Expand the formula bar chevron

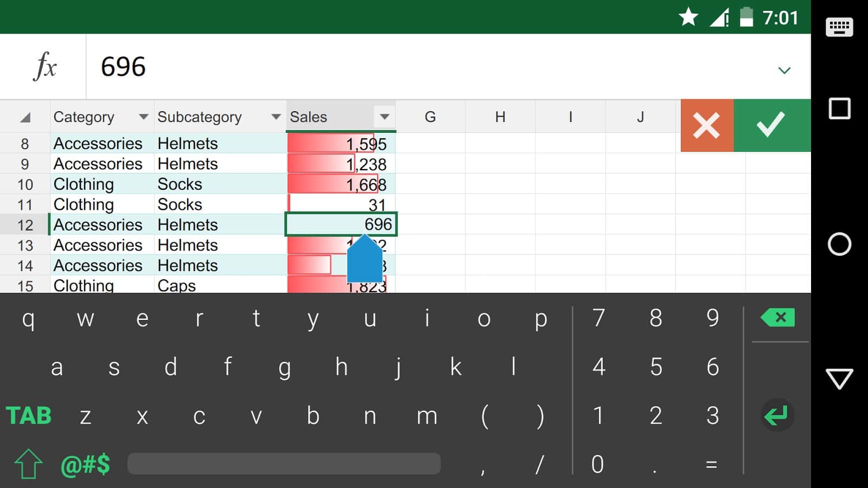pos(784,70)
